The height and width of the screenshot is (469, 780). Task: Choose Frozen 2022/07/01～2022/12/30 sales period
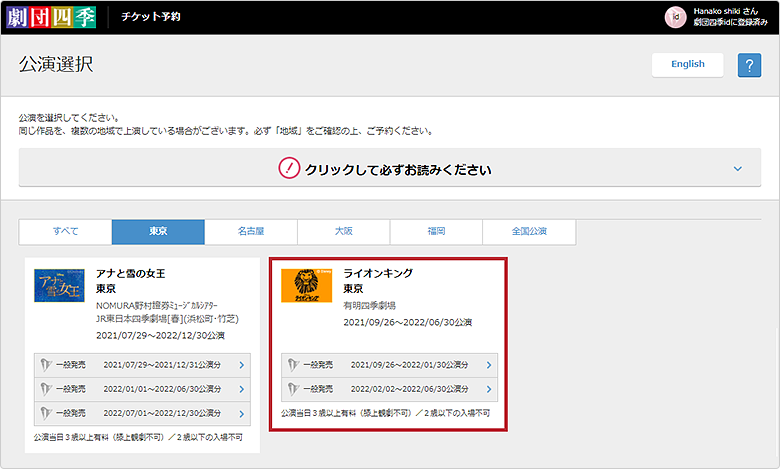tap(142, 413)
